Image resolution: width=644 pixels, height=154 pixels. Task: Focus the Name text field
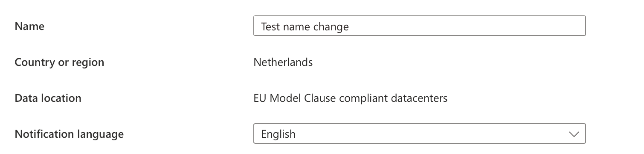(420, 26)
